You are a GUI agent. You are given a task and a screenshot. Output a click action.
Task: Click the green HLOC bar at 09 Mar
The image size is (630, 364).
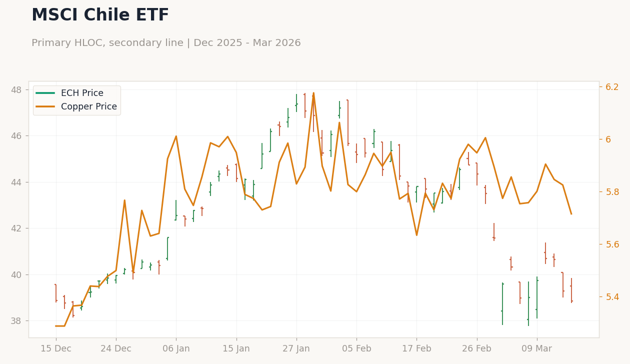[x=537, y=297]
